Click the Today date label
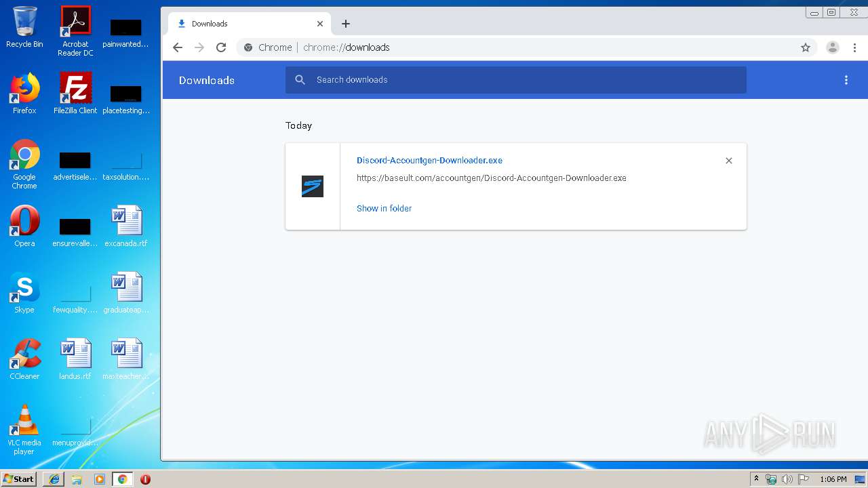 coord(298,125)
